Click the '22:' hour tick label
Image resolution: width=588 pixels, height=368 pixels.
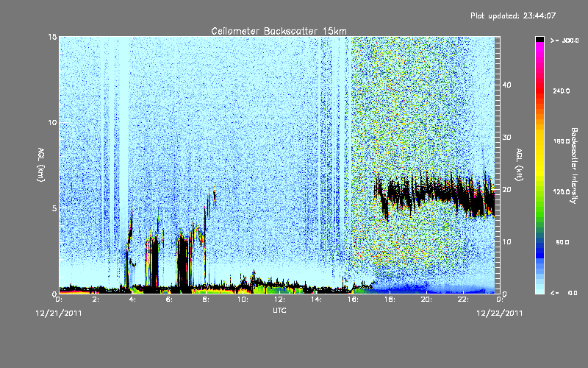pyautogui.click(x=463, y=300)
